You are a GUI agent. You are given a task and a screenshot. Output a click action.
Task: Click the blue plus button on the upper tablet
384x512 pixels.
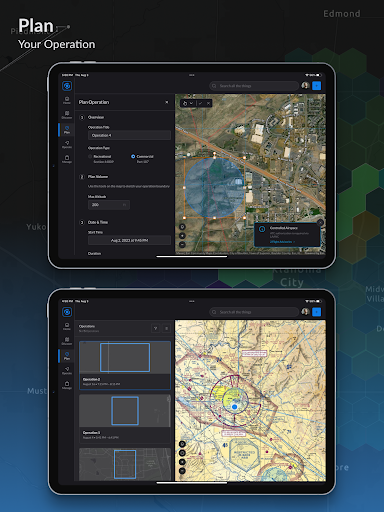(316, 86)
